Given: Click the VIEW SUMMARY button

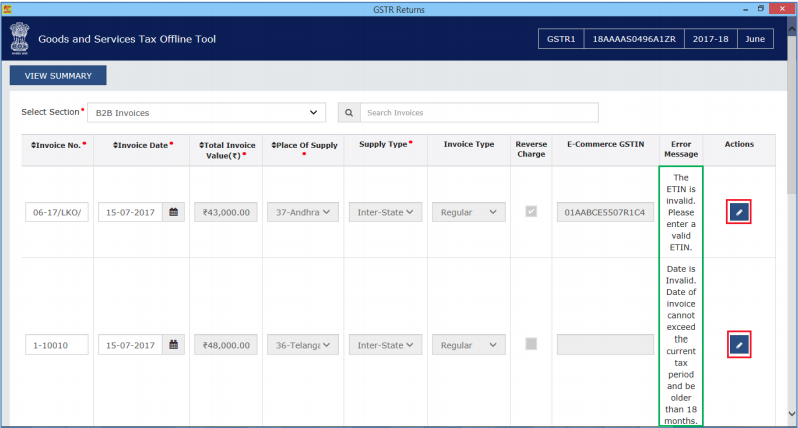Looking at the screenshot, I should (x=58, y=75).
